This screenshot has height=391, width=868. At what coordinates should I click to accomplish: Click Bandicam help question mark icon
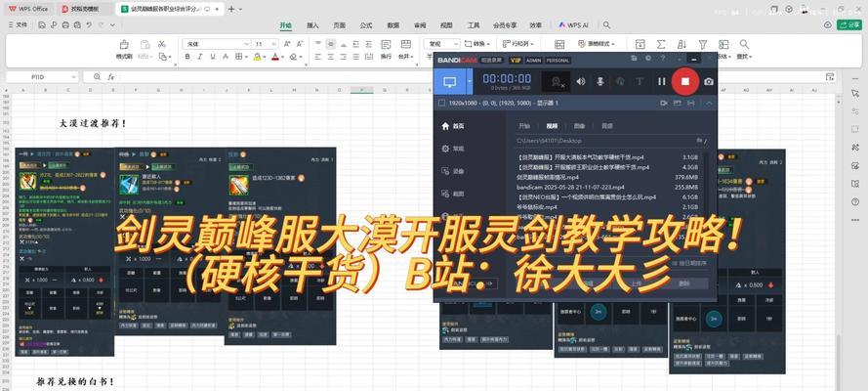tap(662, 58)
